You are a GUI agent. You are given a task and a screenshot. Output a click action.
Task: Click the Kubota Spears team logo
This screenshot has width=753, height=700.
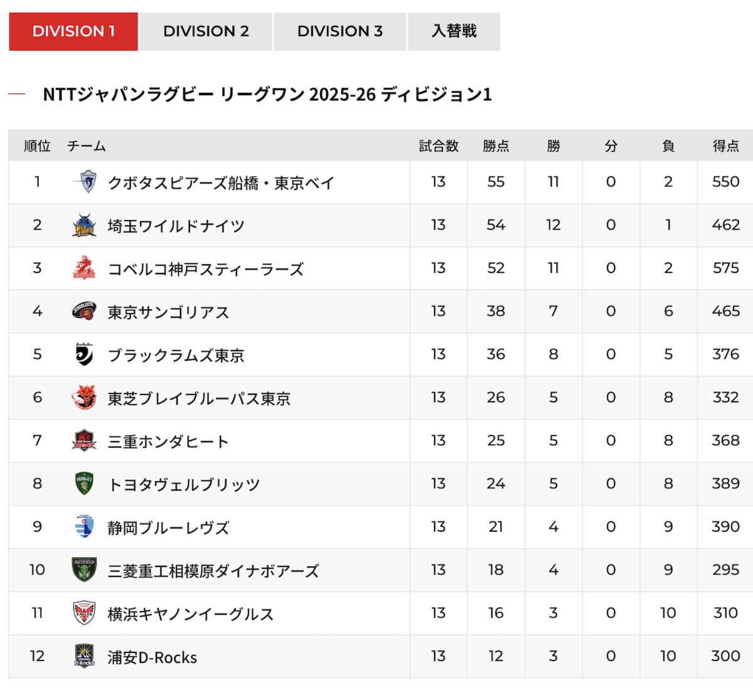(84, 182)
